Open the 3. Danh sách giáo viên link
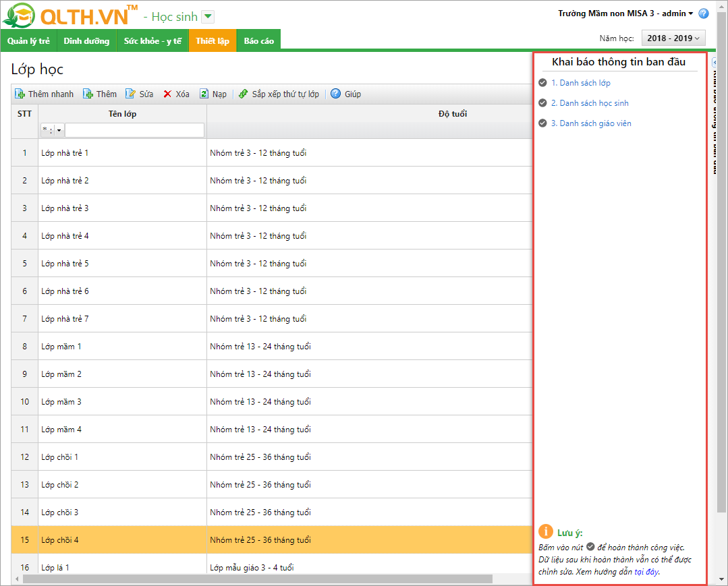 coord(591,123)
